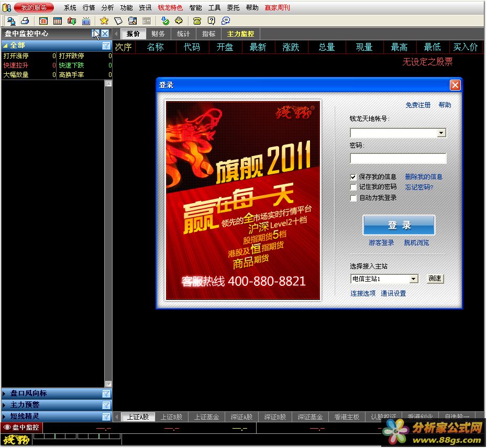487x448 pixels.
Task: Click the 脱机浏览 offline browse link
Action: 416,243
